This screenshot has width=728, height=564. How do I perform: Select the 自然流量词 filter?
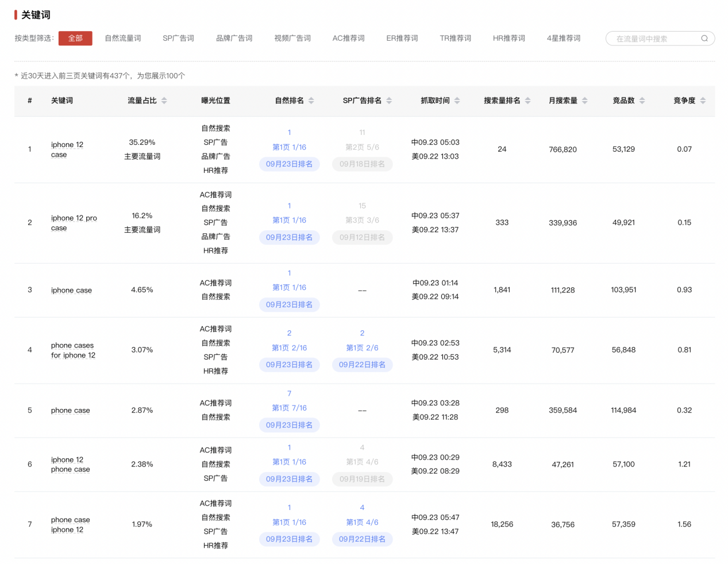tap(122, 38)
